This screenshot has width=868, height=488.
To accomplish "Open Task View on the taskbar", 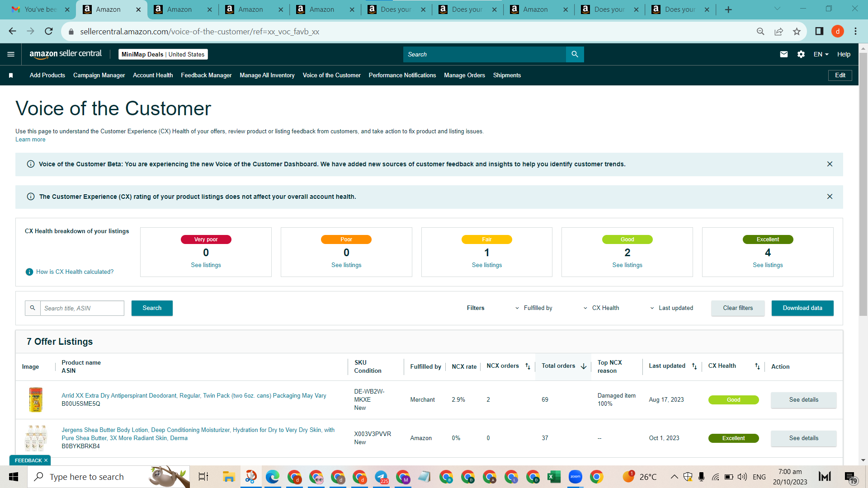I will click(203, 477).
